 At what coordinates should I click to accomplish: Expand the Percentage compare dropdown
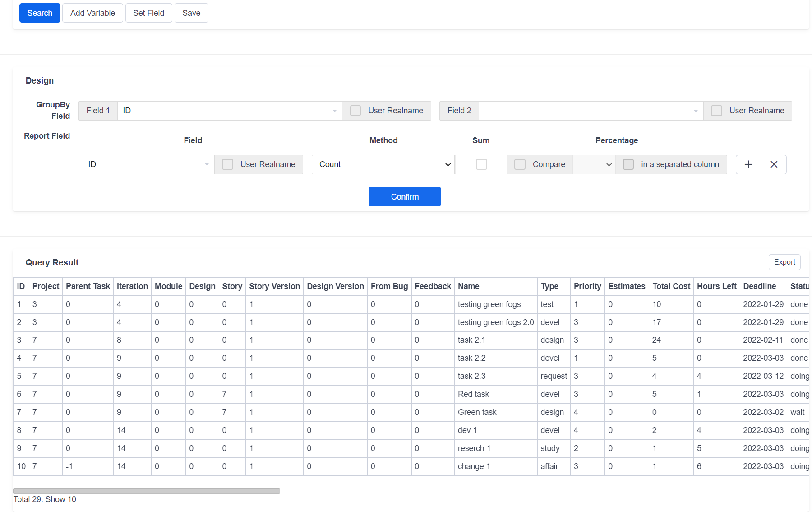click(x=594, y=164)
